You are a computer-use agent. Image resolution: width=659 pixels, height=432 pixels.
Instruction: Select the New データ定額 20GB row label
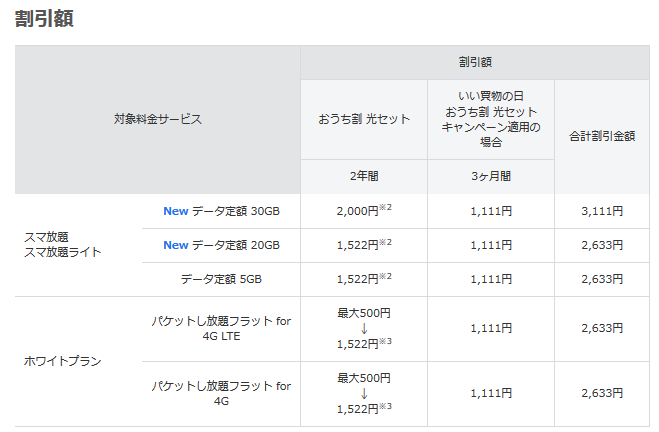(221, 245)
